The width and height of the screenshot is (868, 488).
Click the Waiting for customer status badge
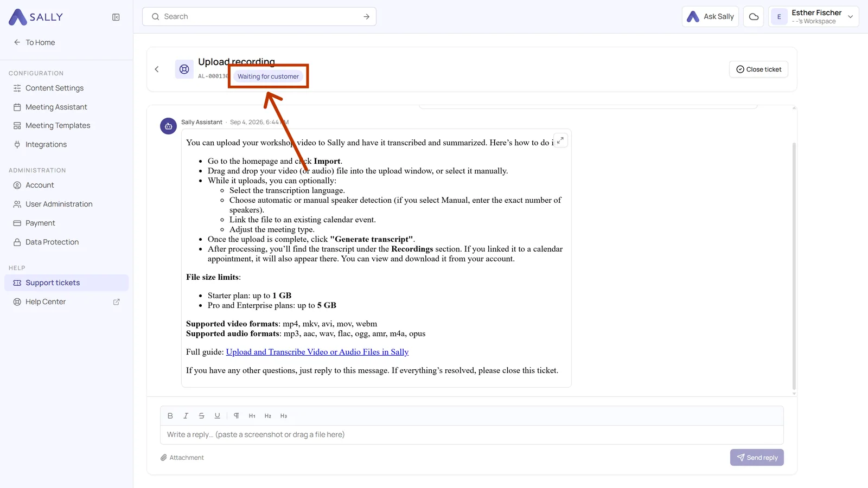(x=268, y=76)
